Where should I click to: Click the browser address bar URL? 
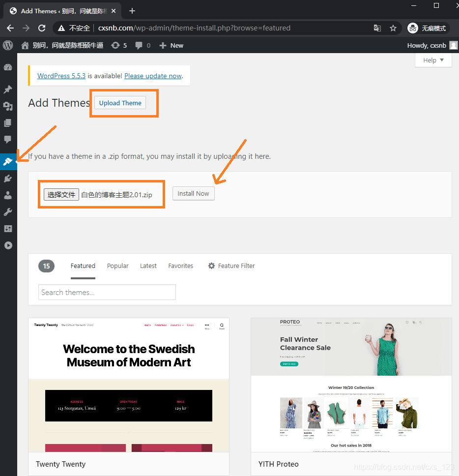pos(194,28)
